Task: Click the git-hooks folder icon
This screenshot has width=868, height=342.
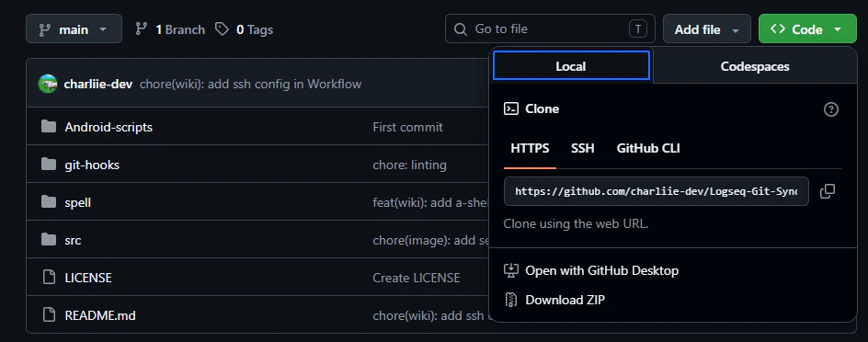Action: pyautogui.click(x=49, y=165)
